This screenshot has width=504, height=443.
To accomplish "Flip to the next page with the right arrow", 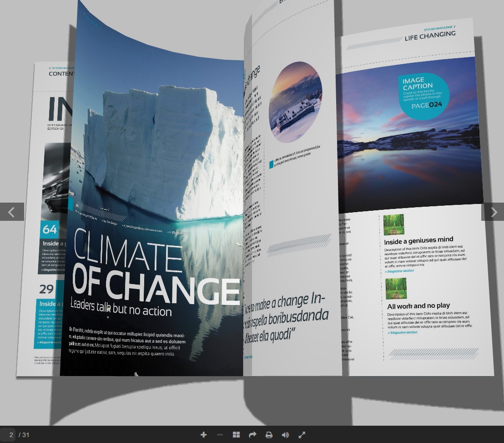I will pos(494,212).
